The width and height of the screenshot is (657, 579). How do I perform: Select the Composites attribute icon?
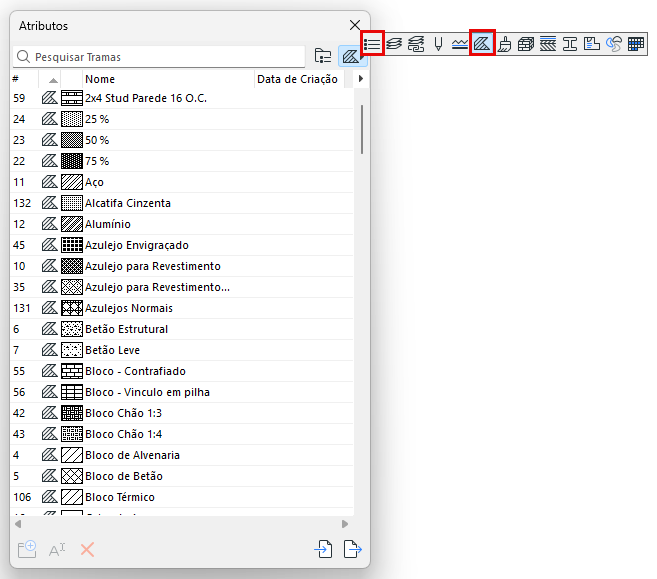pos(548,44)
